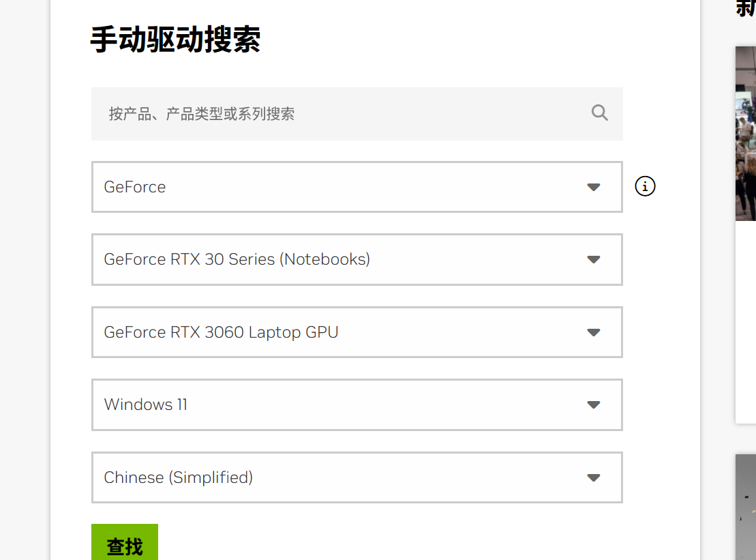Click the arrow on Windows 11 dropdown
The width and height of the screenshot is (756, 560).
click(x=593, y=404)
